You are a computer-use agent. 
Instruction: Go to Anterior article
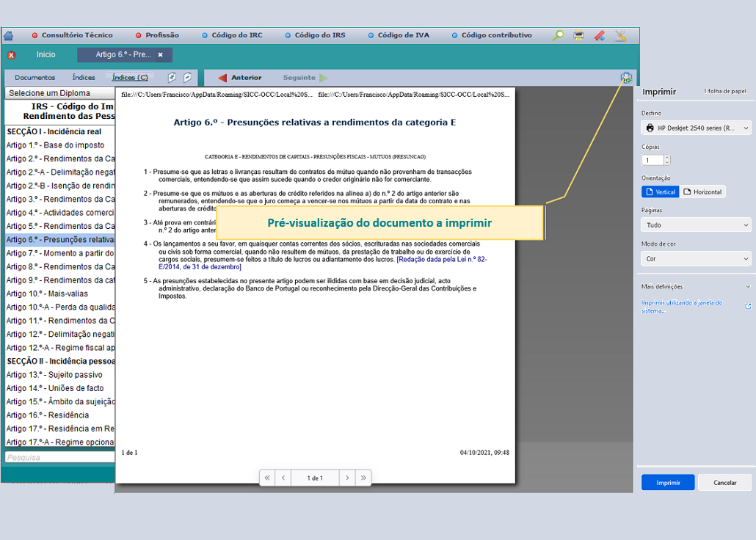click(239, 78)
